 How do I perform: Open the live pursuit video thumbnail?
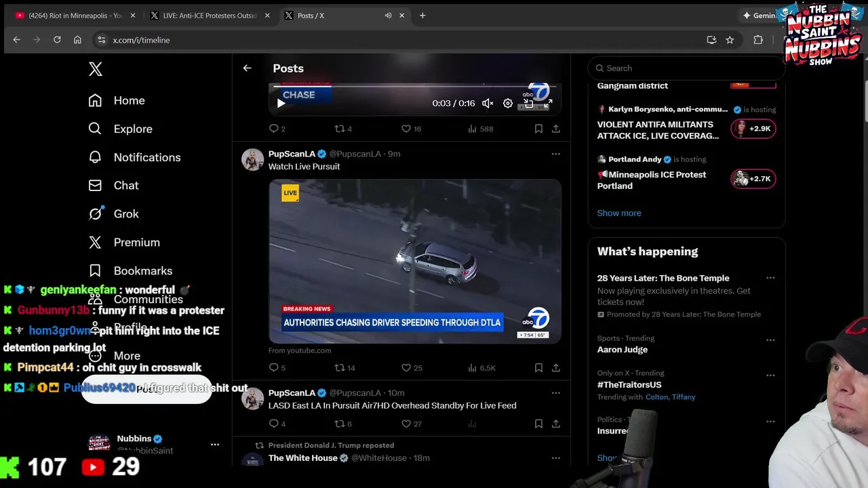pos(415,261)
